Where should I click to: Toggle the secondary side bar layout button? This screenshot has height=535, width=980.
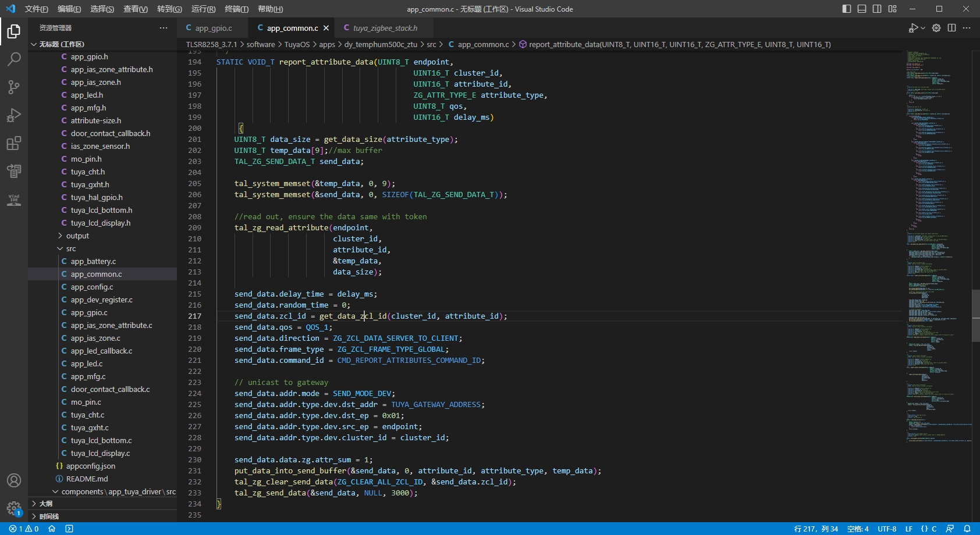point(877,9)
